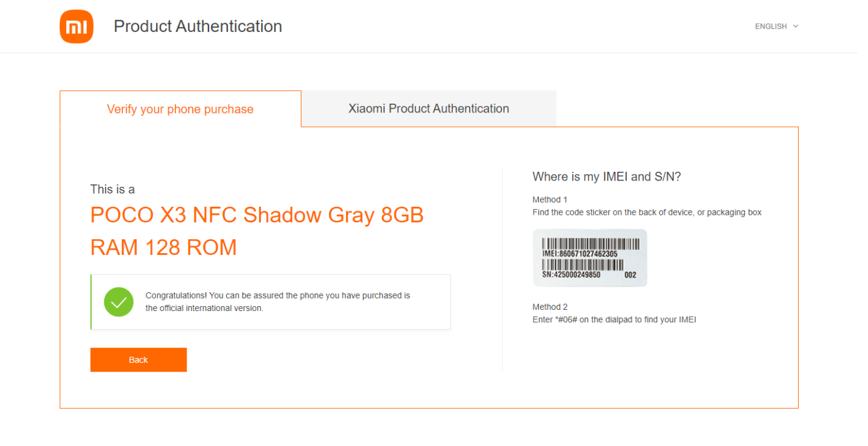Click the top barcode on the sticker

[x=590, y=244]
